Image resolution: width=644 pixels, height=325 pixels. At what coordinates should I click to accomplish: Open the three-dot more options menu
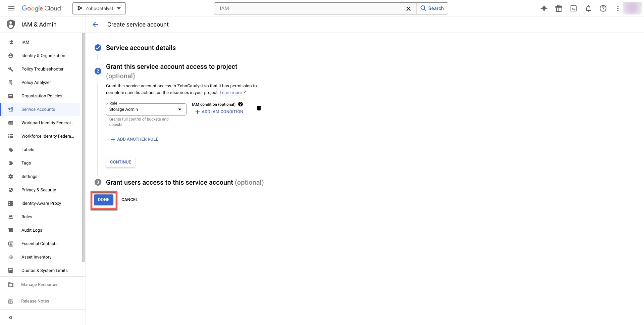618,8
